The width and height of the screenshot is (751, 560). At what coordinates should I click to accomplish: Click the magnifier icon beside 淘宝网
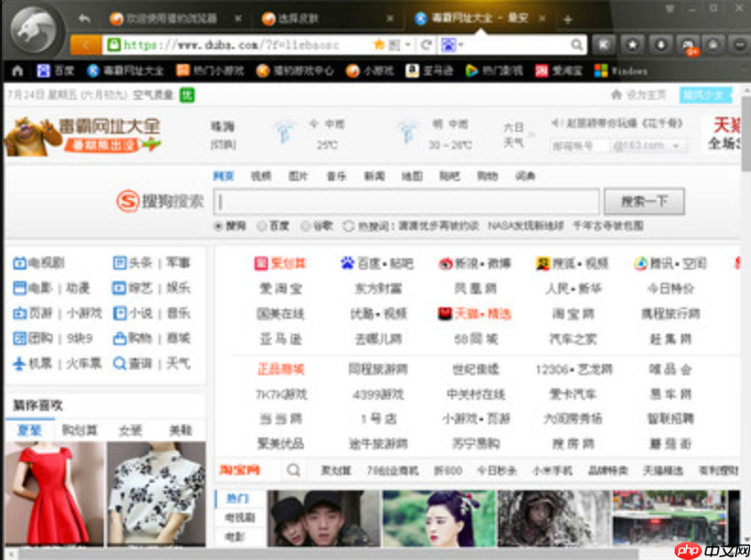(293, 470)
